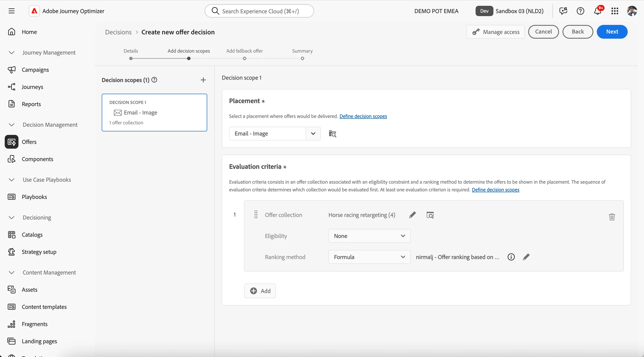Open Catalogs in the sidebar

pos(32,235)
